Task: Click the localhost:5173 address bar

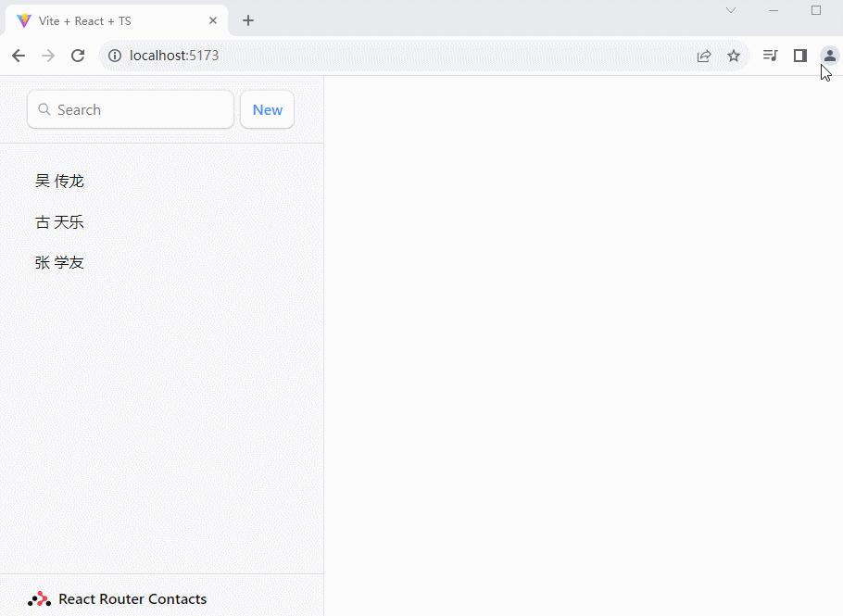Action: coord(371,56)
